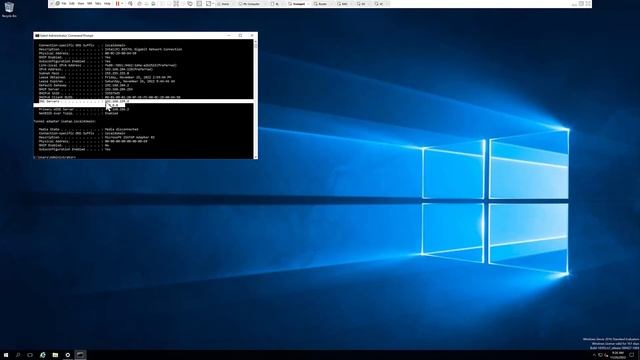The image size is (640, 360).
Task: Click the Command Prompt title bar icon
Action: pyautogui.click(x=37, y=36)
